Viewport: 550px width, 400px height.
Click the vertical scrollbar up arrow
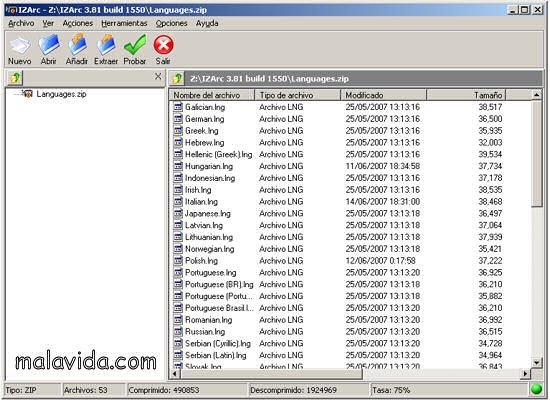click(x=536, y=95)
